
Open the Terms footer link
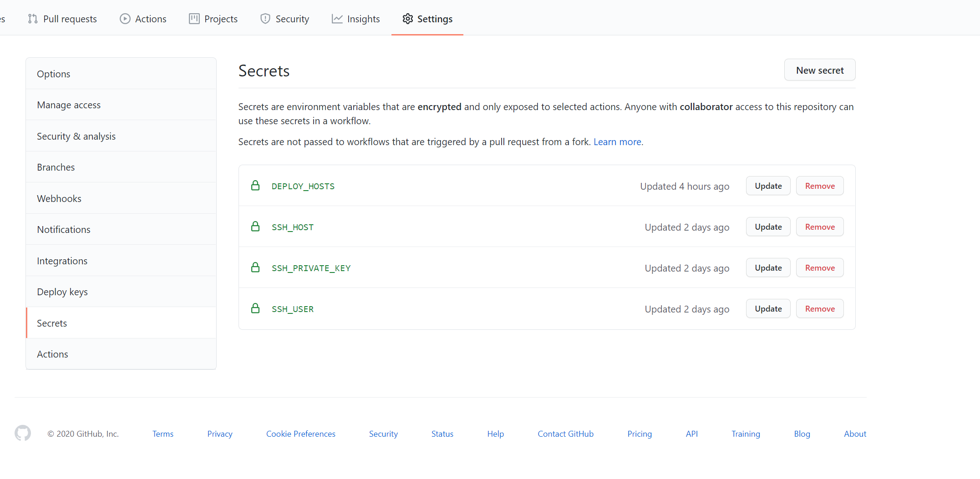pyautogui.click(x=163, y=434)
